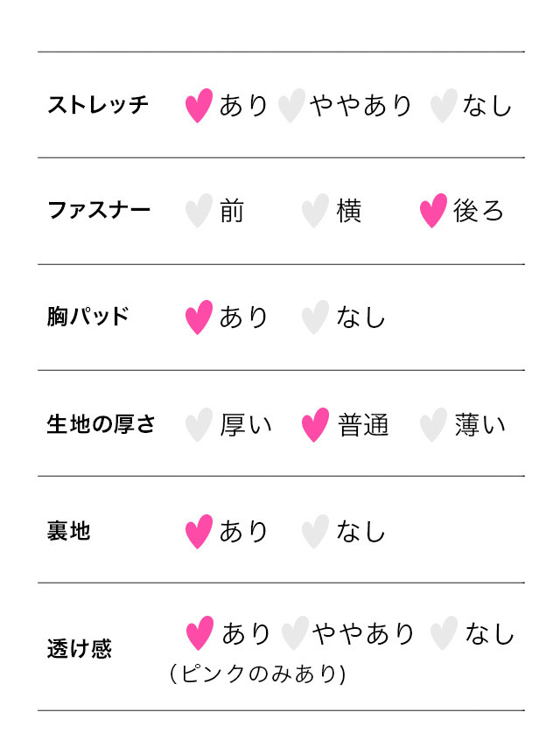Select the gray heart for ストレッチ なし
This screenshot has width=560, height=747.
pyautogui.click(x=444, y=105)
